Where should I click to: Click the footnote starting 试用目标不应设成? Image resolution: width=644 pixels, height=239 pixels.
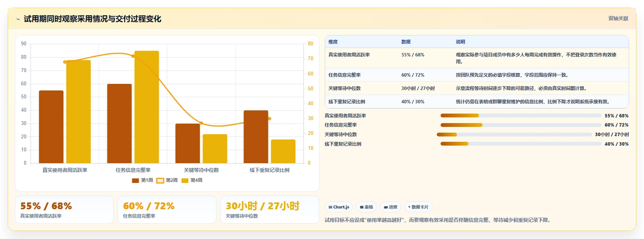click(439, 220)
